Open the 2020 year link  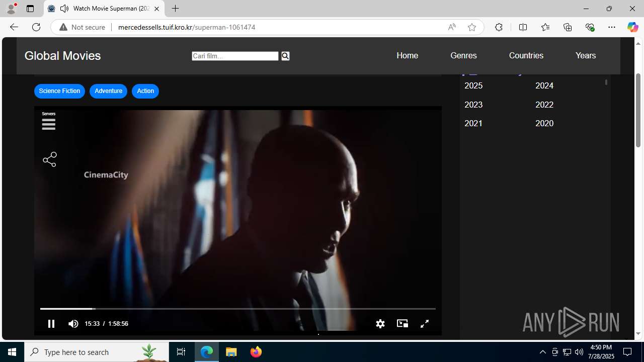tap(544, 123)
